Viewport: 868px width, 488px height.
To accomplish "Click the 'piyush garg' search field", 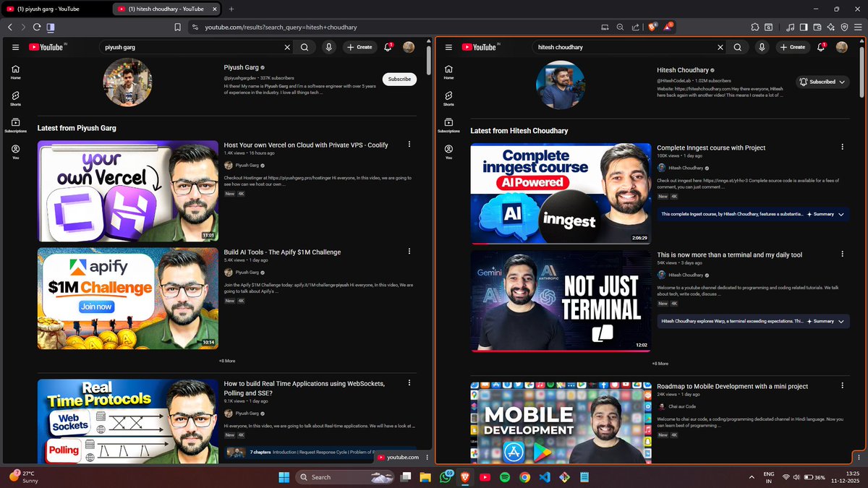I will [x=192, y=47].
